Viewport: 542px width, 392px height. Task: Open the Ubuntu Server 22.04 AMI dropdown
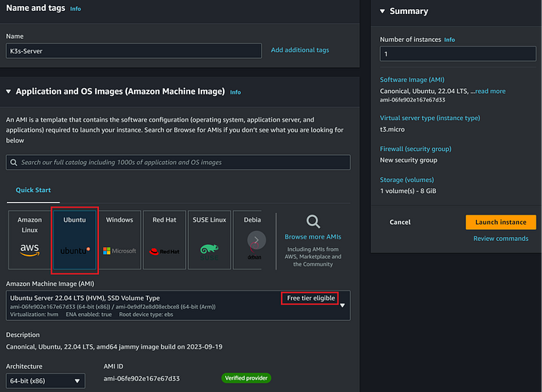pyautogui.click(x=178, y=305)
